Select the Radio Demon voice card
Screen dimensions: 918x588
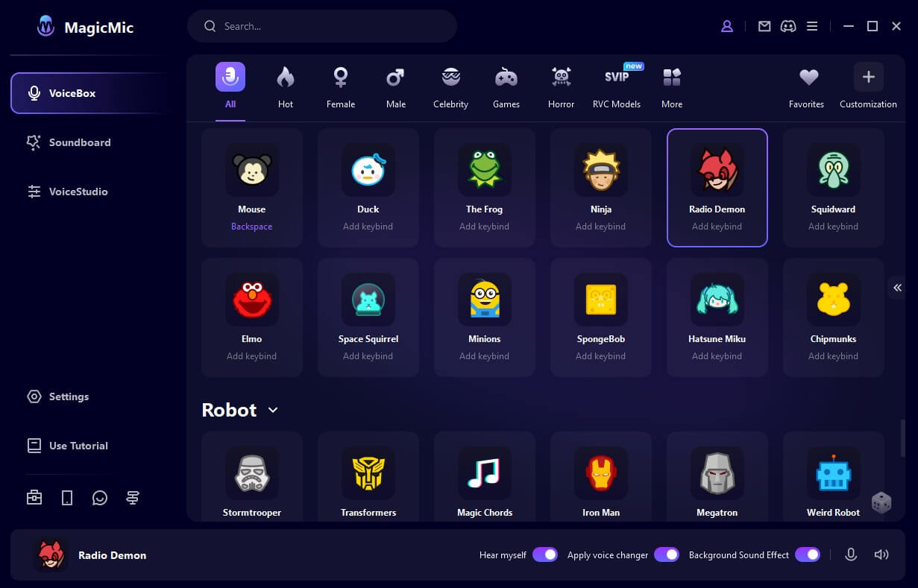[x=717, y=186]
